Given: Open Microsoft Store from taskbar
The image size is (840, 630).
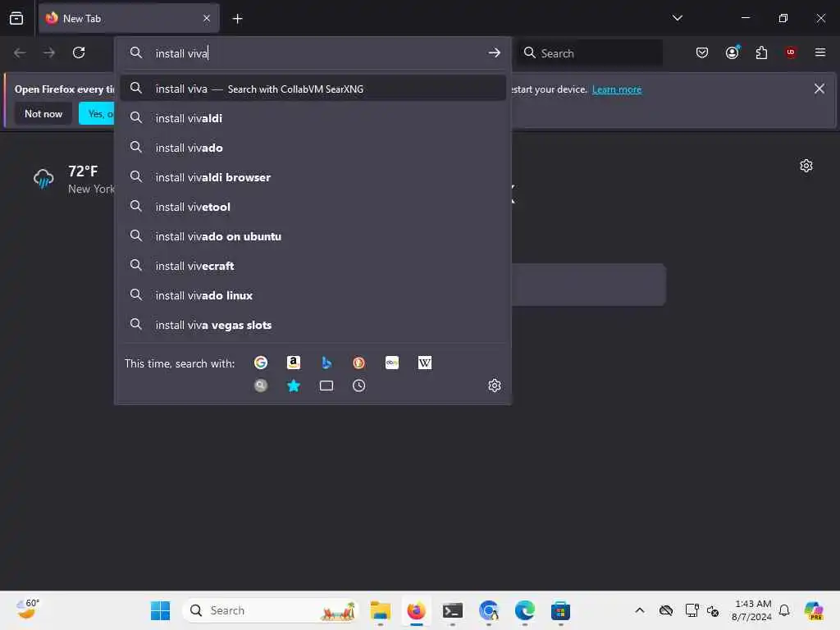Looking at the screenshot, I should 560,610.
